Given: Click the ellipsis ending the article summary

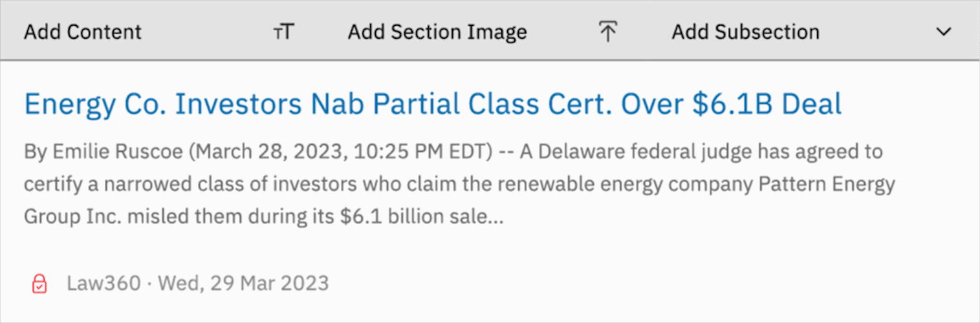Looking at the screenshot, I should 495,217.
